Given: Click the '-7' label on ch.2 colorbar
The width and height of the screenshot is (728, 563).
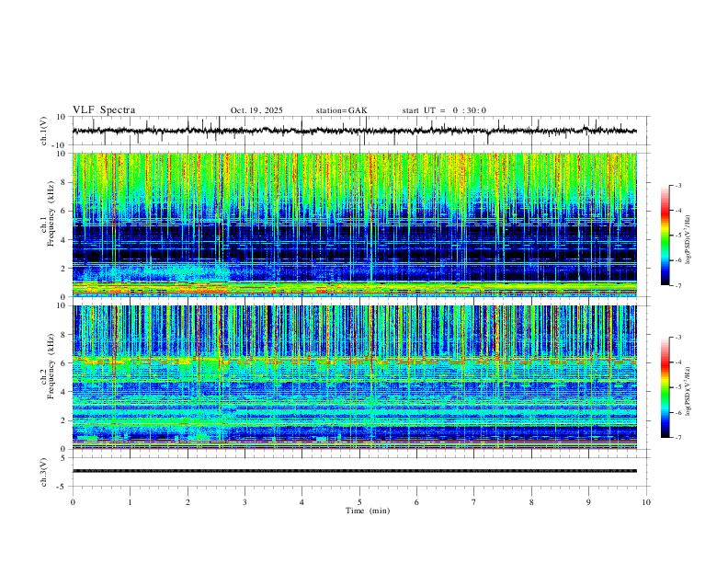Looking at the screenshot, I should click(x=677, y=438).
